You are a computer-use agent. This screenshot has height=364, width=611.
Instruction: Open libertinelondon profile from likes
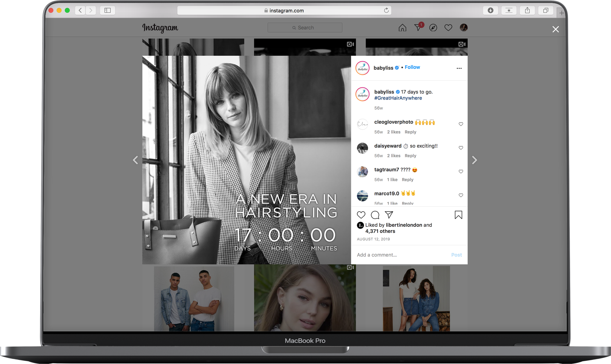(404, 225)
